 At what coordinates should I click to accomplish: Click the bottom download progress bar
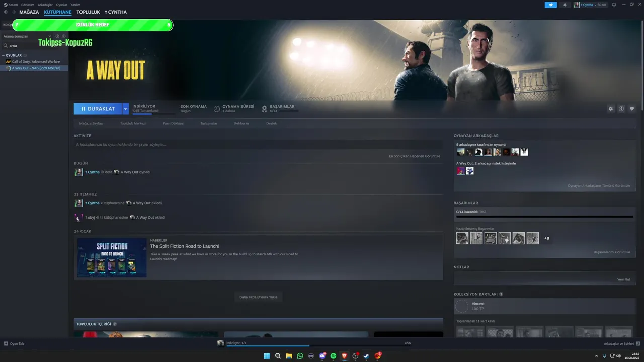click(318, 346)
